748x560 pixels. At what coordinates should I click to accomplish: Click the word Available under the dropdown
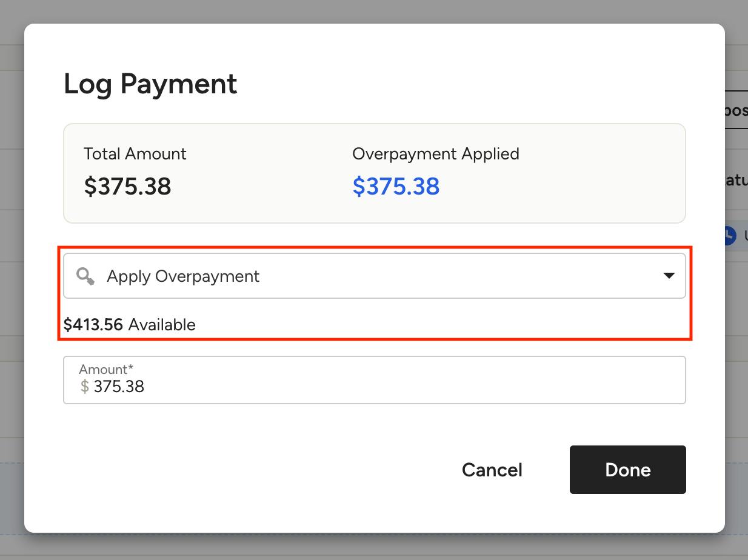click(x=162, y=325)
